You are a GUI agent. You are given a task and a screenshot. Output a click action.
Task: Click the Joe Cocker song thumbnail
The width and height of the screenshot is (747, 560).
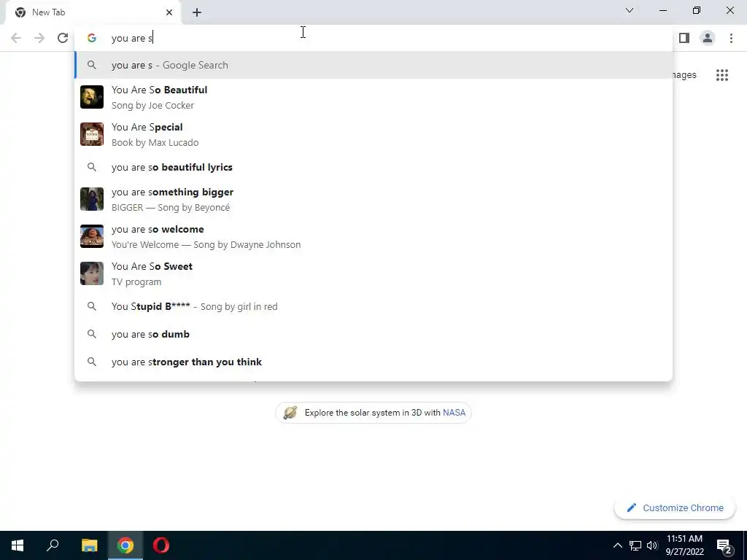pyautogui.click(x=92, y=97)
